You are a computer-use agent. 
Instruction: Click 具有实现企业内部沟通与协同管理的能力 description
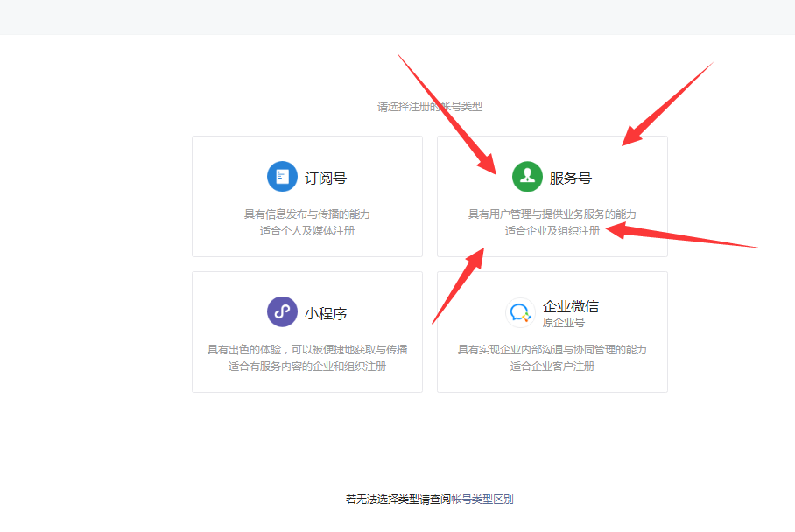[x=552, y=349]
